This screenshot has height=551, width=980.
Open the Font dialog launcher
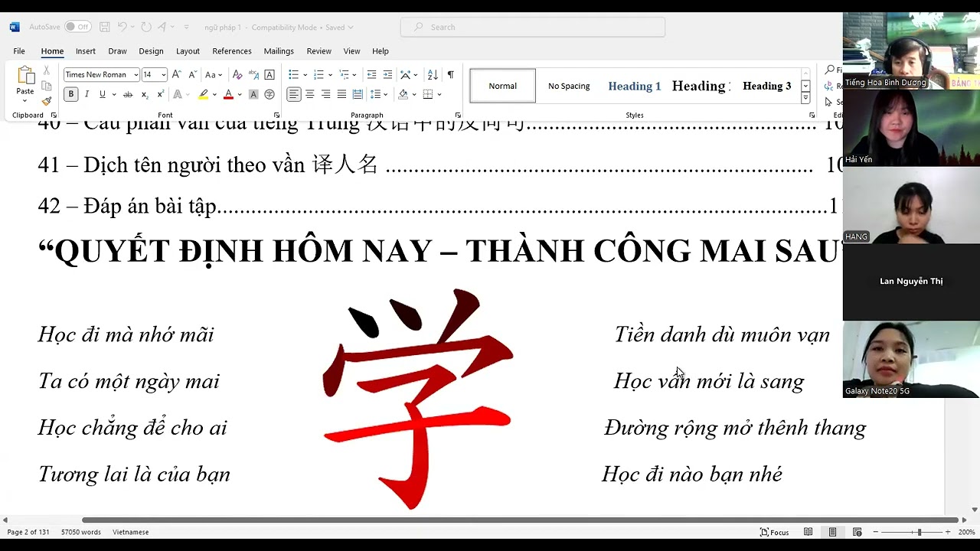[x=276, y=116]
